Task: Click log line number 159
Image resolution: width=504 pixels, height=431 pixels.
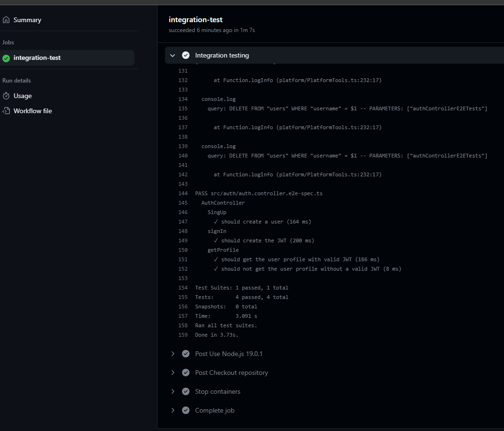Action: tap(183, 335)
